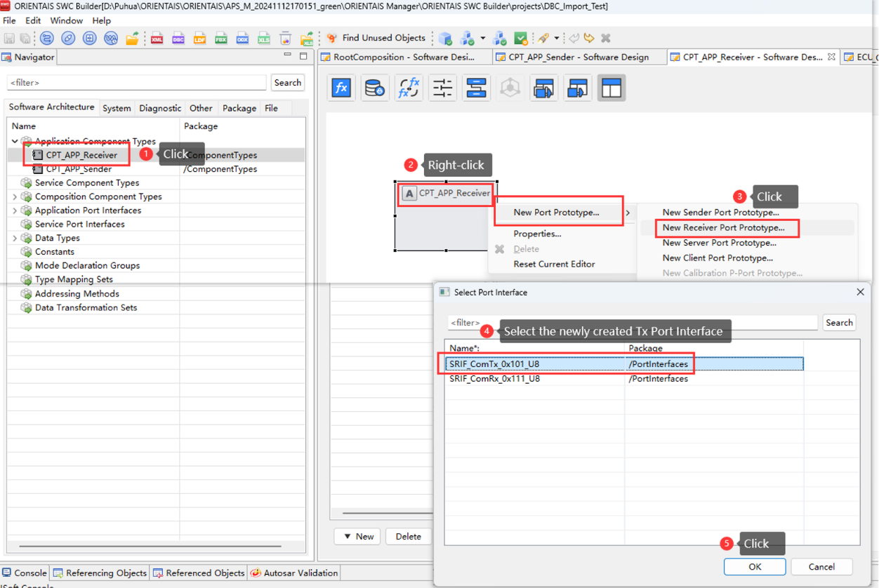Screen dimensions: 879x588
Task: Click the blue fx editor icon
Action: 341,88
